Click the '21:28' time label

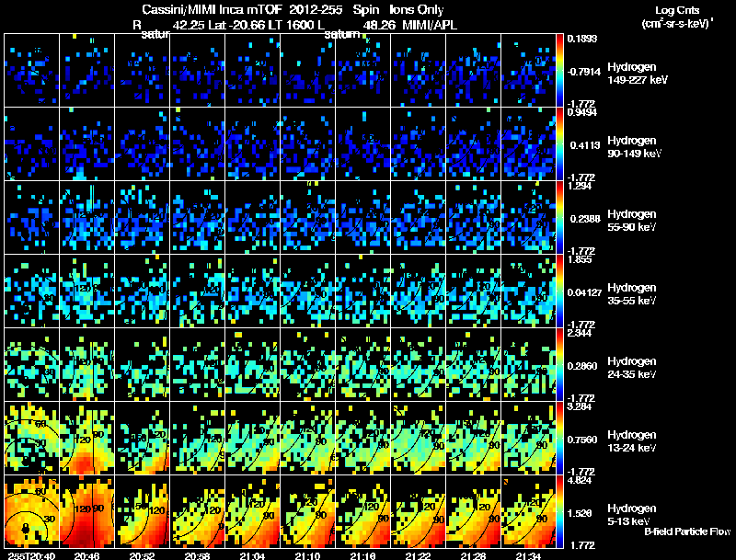473,556
